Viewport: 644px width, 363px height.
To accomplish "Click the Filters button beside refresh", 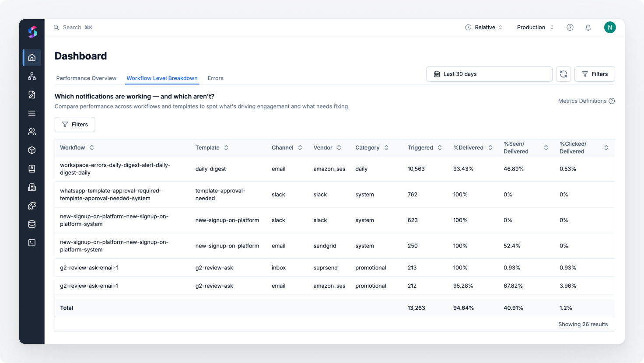I will [595, 74].
